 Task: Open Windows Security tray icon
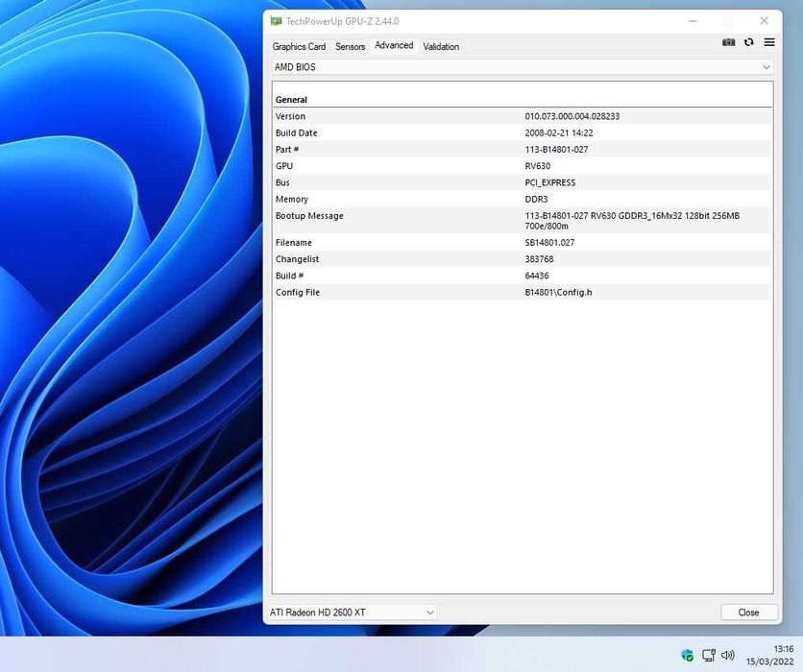click(688, 656)
